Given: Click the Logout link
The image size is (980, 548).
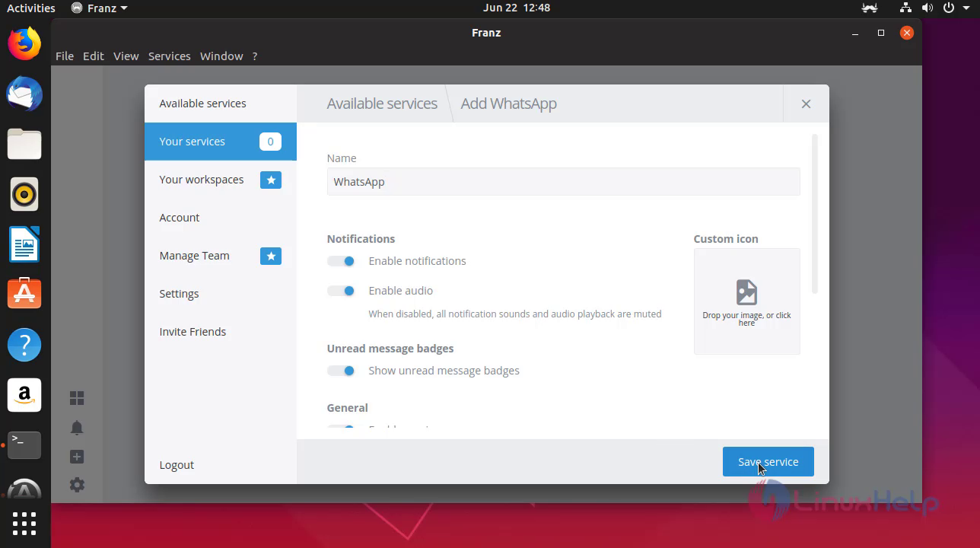Looking at the screenshot, I should tap(177, 465).
